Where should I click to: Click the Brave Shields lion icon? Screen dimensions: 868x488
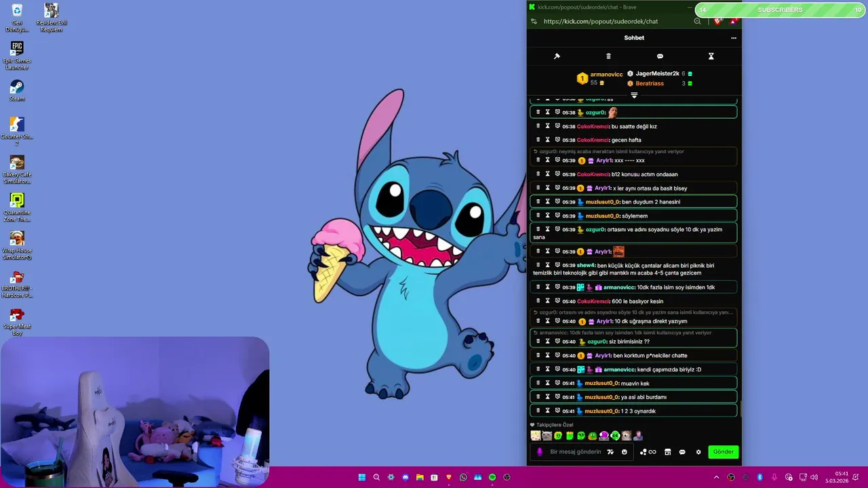point(717,21)
